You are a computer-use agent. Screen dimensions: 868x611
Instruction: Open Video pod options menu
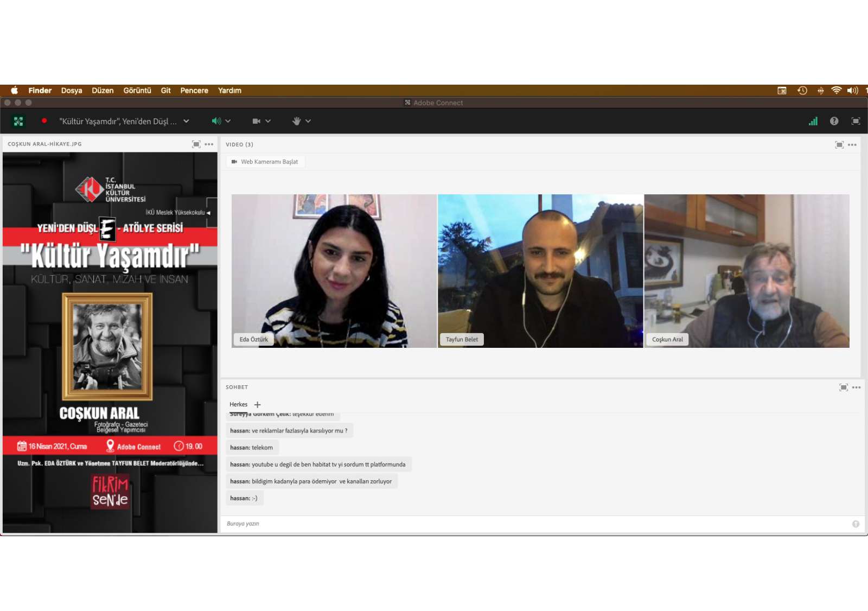click(852, 144)
